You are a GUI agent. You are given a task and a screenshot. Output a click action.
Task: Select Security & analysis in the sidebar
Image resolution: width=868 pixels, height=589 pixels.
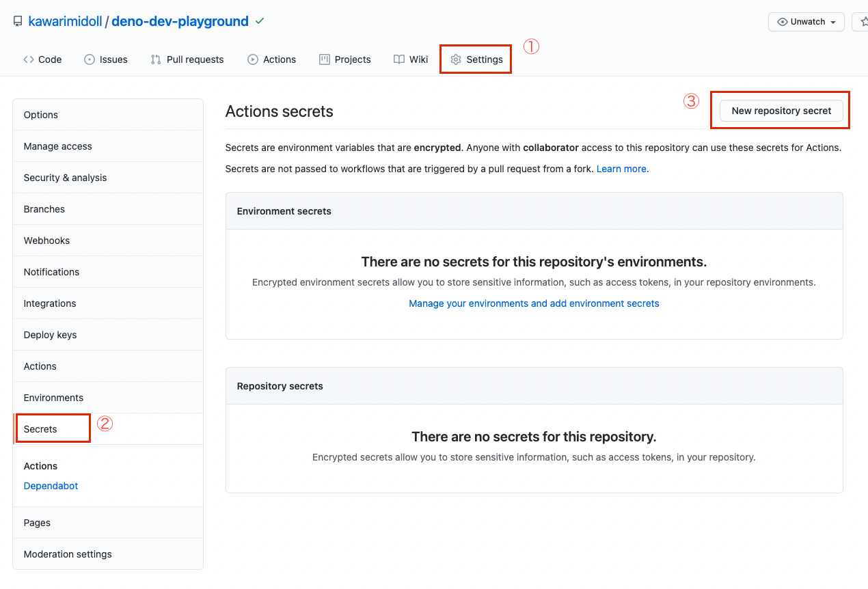coord(108,178)
